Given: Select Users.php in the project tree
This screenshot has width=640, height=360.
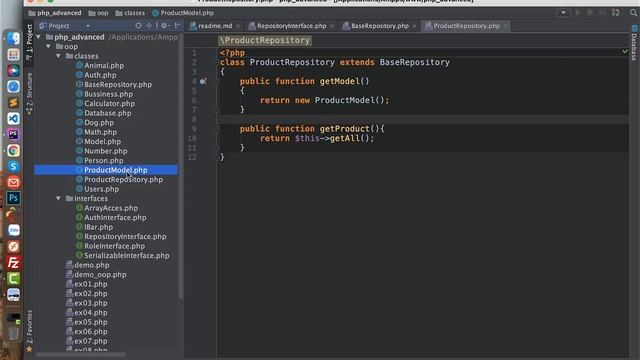Looking at the screenshot, I should (101, 189).
